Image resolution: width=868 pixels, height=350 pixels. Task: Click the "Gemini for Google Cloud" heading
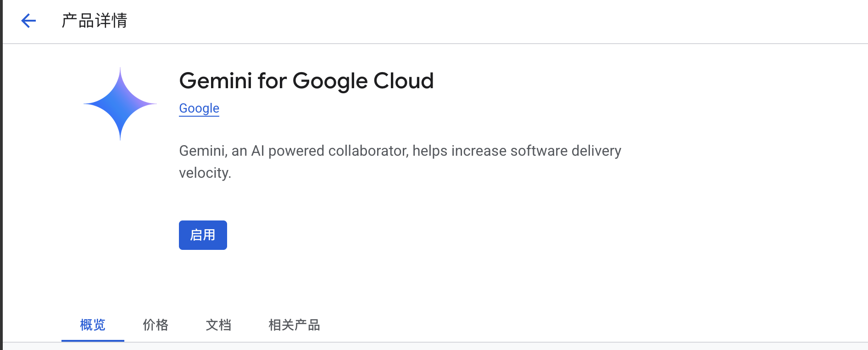click(x=306, y=81)
